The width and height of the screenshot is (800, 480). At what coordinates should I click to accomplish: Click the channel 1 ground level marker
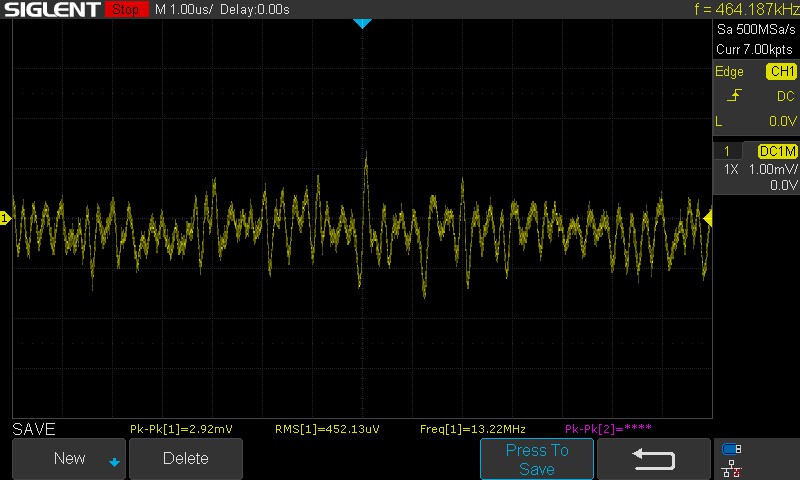pos(5,218)
